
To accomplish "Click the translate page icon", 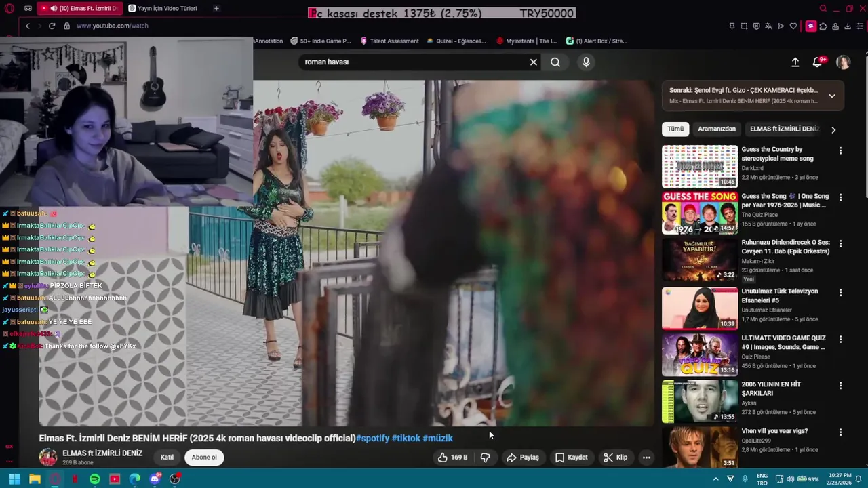I will click(x=768, y=26).
